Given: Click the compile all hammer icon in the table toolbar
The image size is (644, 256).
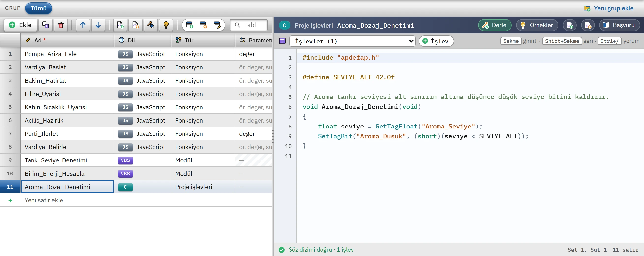Looking at the screenshot, I should [x=151, y=25].
